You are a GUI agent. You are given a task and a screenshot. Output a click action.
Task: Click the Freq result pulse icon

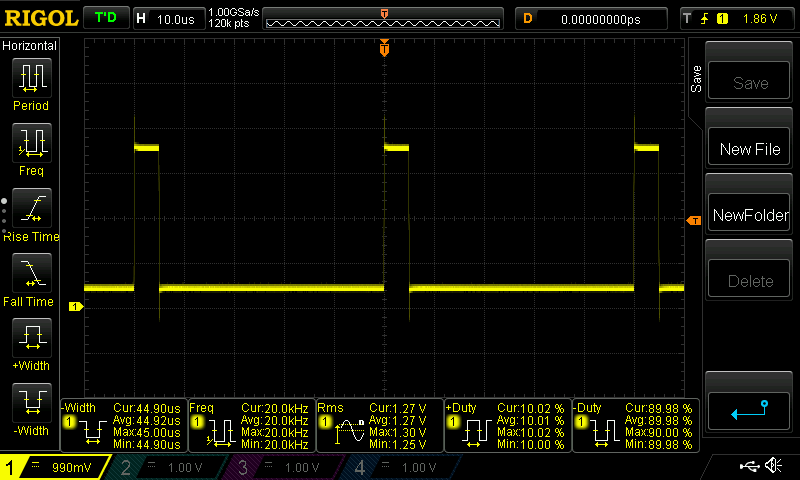[221, 434]
